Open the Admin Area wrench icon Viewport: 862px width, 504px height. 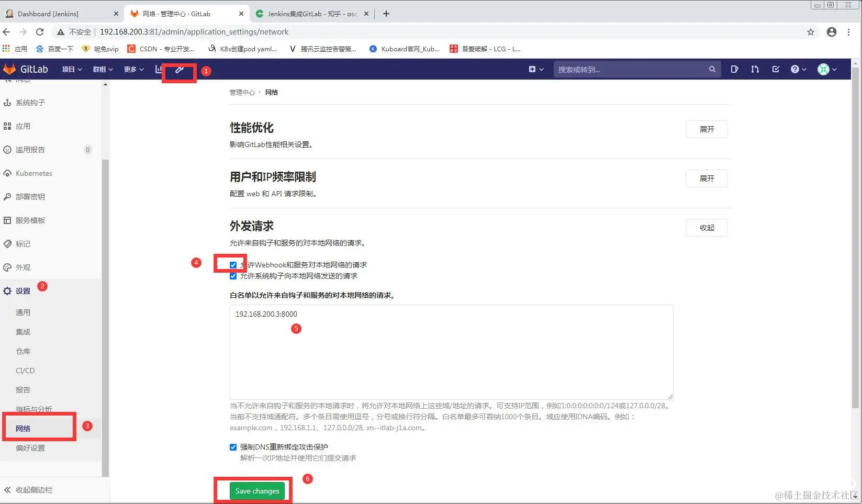[x=179, y=69]
